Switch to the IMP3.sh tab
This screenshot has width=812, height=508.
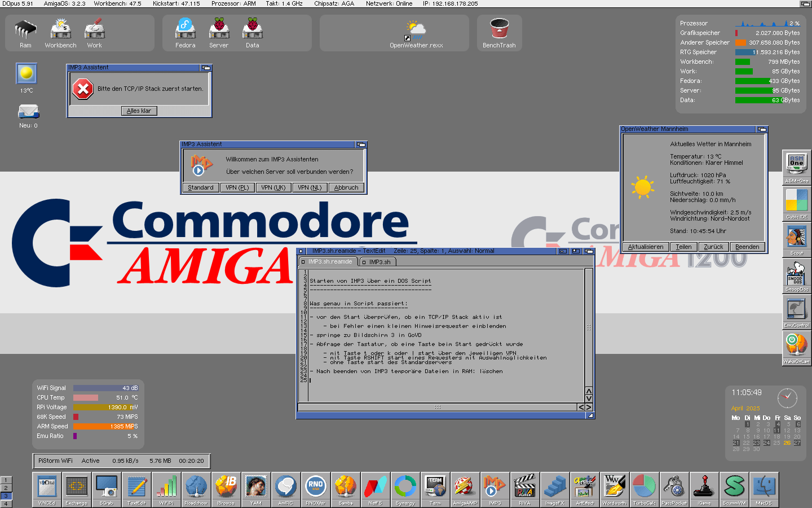[x=379, y=262]
